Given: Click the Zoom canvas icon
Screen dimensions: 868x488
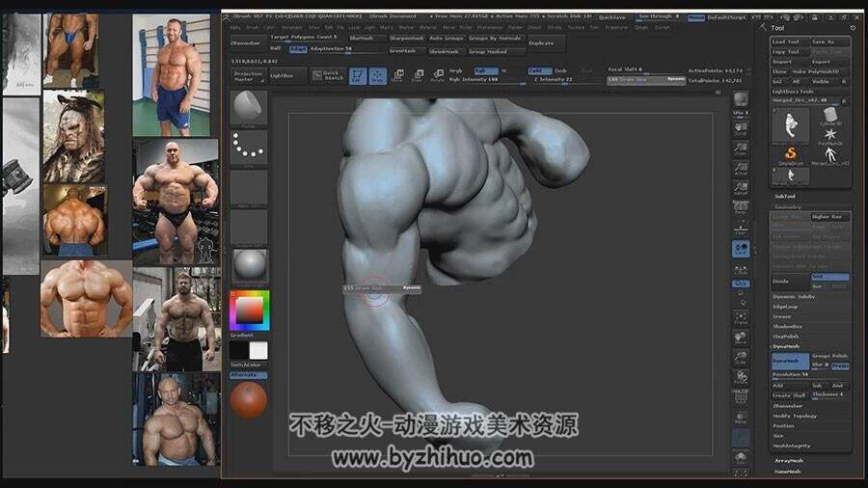Looking at the screenshot, I should tap(741, 149).
